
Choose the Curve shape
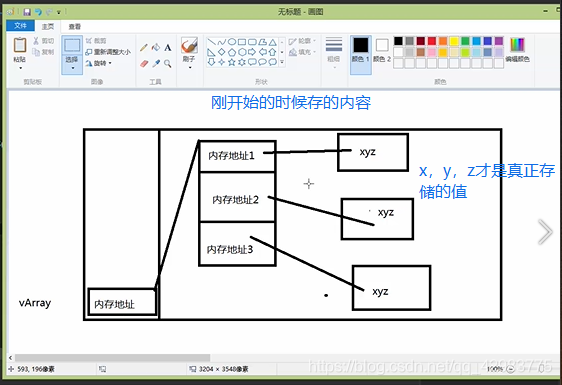click(x=222, y=42)
